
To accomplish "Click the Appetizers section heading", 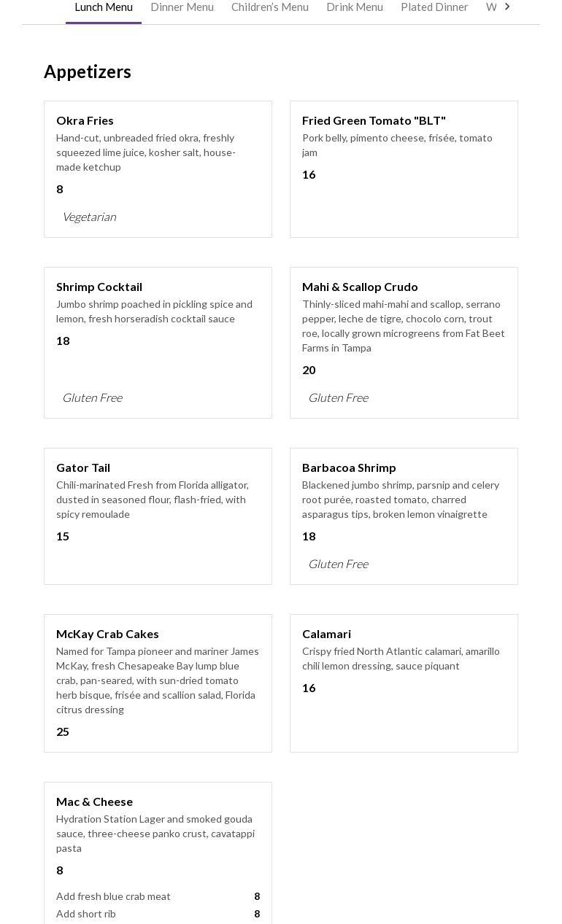I will pyautogui.click(x=88, y=71).
